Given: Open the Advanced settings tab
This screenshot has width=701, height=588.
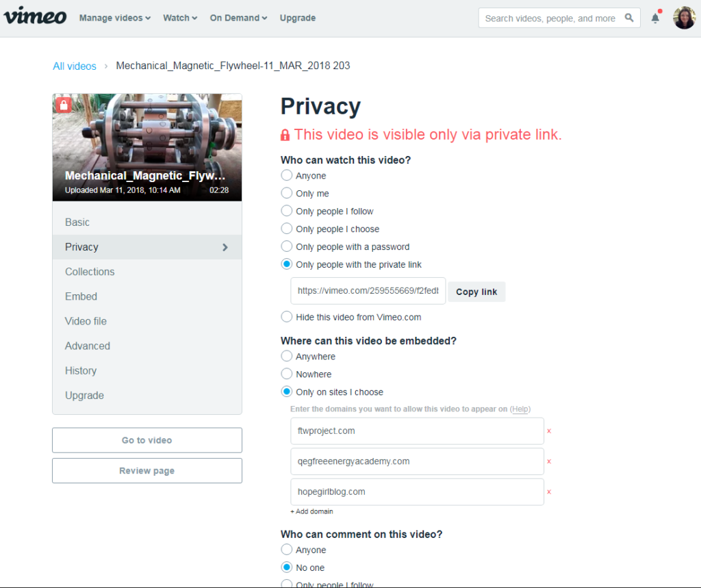Looking at the screenshot, I should coord(87,346).
